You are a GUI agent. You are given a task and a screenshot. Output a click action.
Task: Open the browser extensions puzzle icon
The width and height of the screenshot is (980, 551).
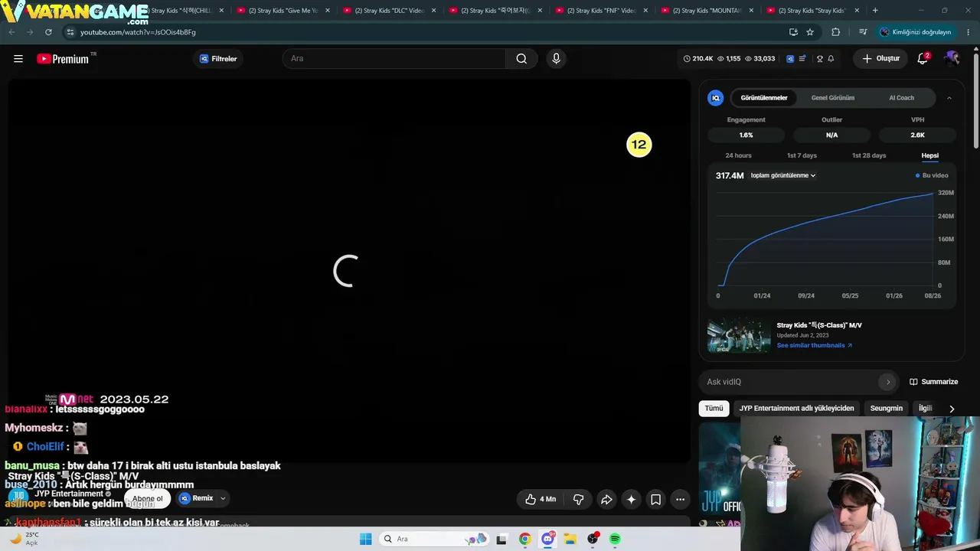pyautogui.click(x=835, y=32)
